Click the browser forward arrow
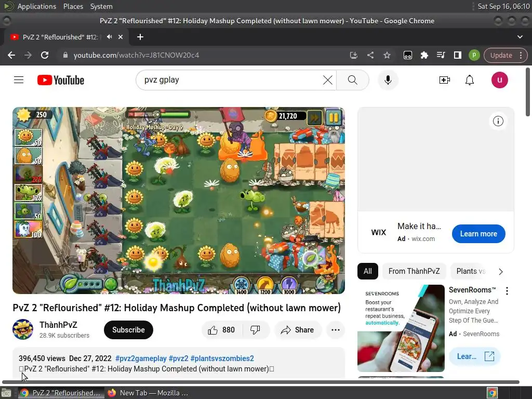532x399 pixels. pos(28,55)
